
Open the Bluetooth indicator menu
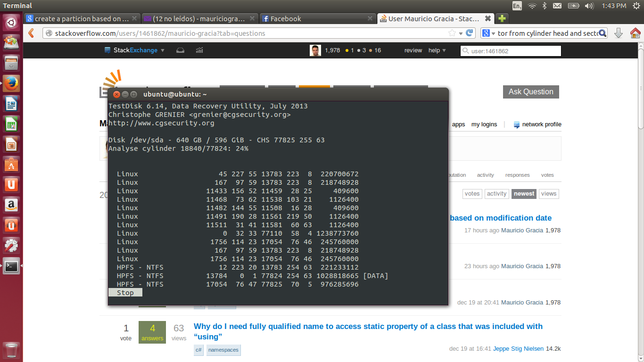544,6
